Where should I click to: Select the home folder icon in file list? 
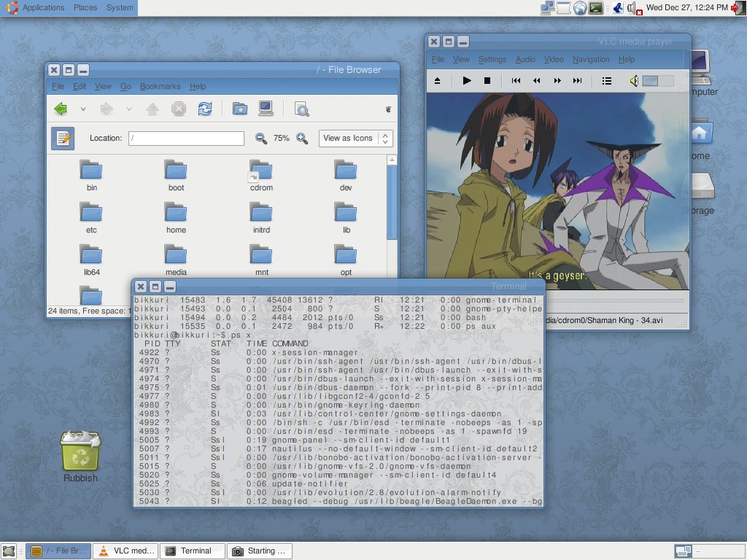tap(176, 217)
